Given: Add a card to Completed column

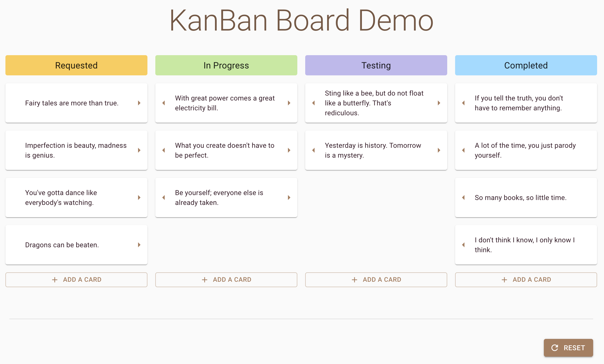Looking at the screenshot, I should pyautogui.click(x=526, y=280).
